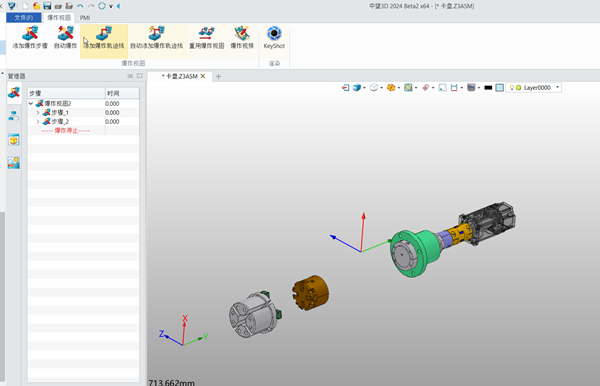This screenshot has height=386, width=600.
Task: Open dropdown arrow beside red diamond icon
Action: tap(433, 88)
